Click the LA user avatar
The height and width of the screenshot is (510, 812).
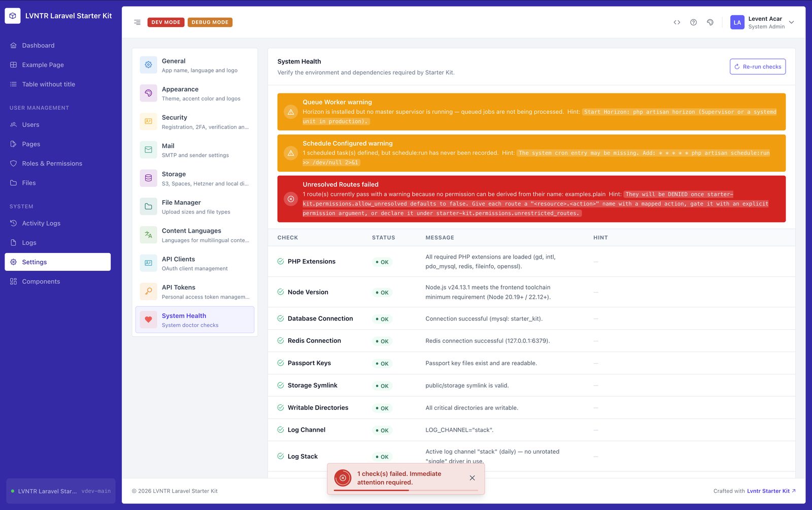(x=737, y=22)
